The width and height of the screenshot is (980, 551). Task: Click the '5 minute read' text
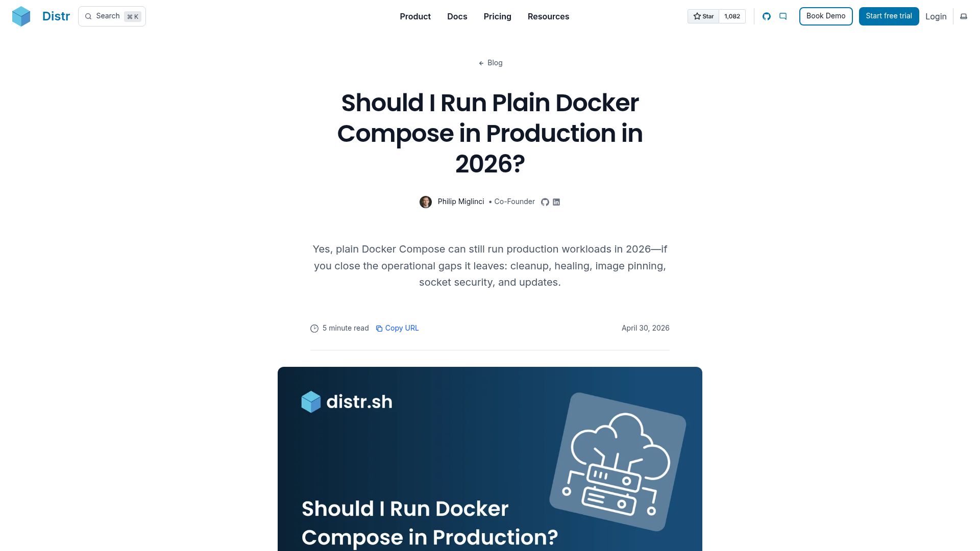tap(346, 328)
